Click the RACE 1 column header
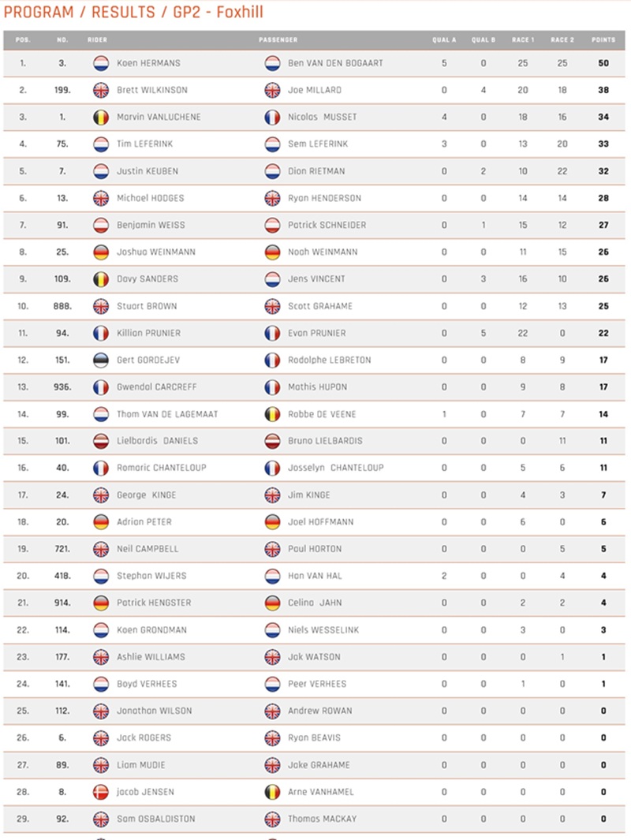 pyautogui.click(x=522, y=39)
